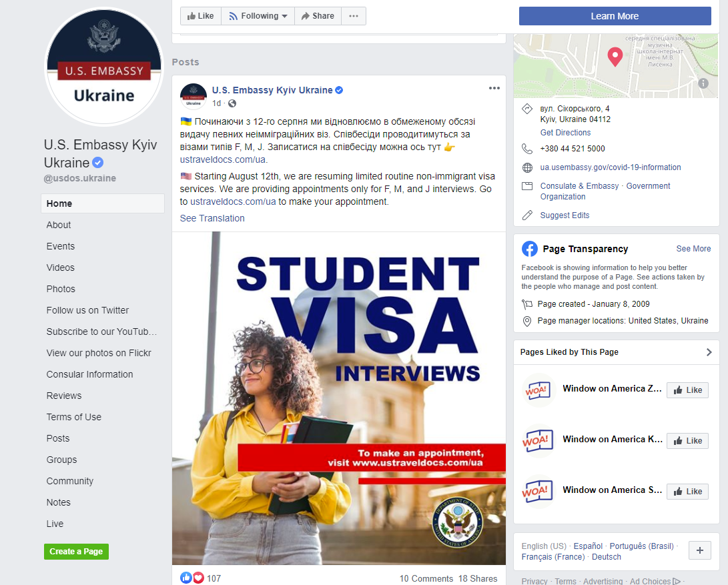The height and width of the screenshot is (585, 728).
Task: Open ustraveldocs.com/ua link in Ukrainian text
Action: pos(223,159)
